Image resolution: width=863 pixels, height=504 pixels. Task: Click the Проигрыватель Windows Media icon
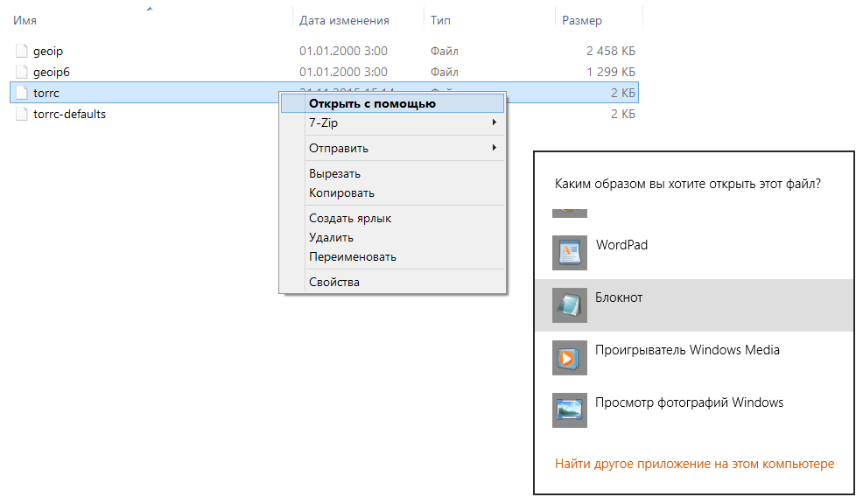570,358
